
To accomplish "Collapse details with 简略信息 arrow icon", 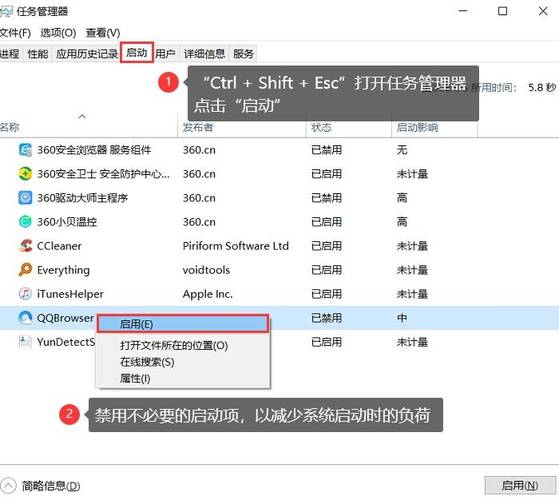I will pos(8,485).
